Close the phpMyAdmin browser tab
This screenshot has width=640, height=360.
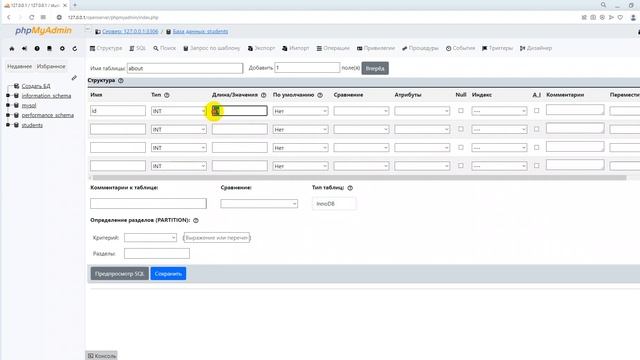(x=65, y=5)
